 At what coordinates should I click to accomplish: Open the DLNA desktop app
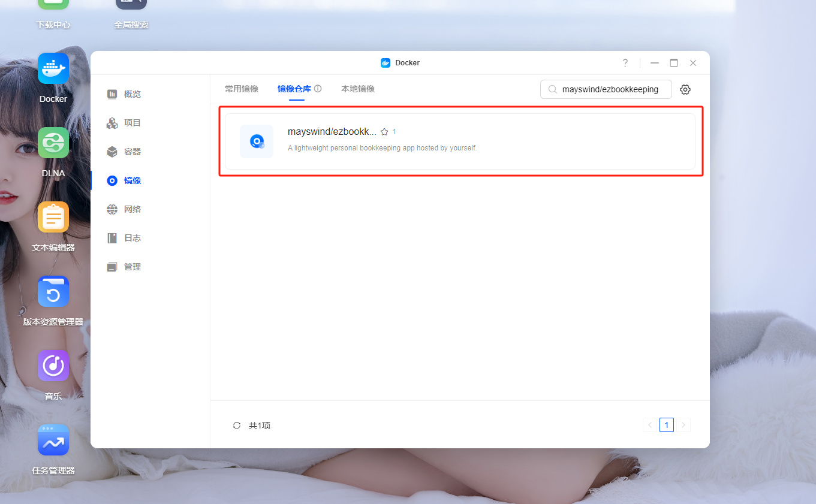[53, 143]
